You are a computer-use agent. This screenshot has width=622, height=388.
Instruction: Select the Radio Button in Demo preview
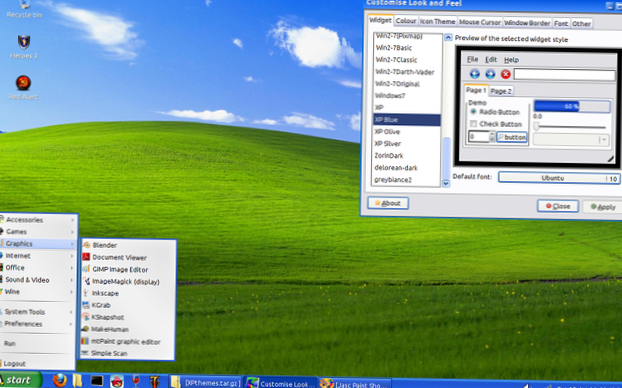coord(495,112)
